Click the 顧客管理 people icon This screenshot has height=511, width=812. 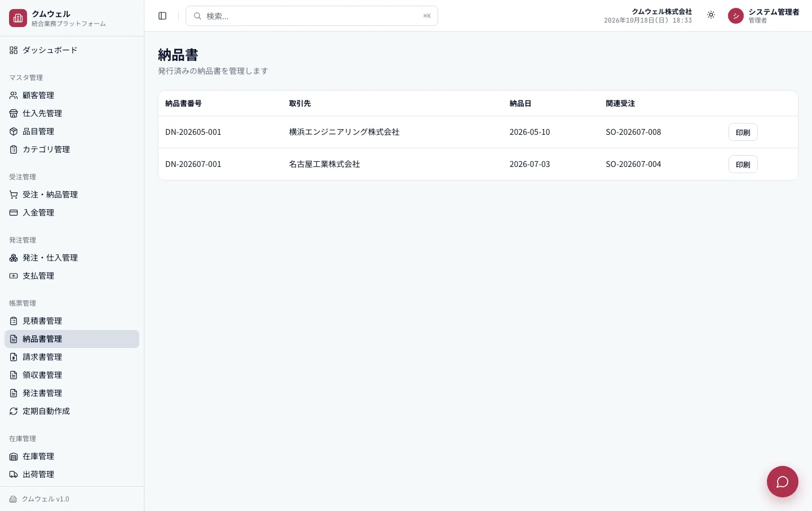tap(14, 95)
